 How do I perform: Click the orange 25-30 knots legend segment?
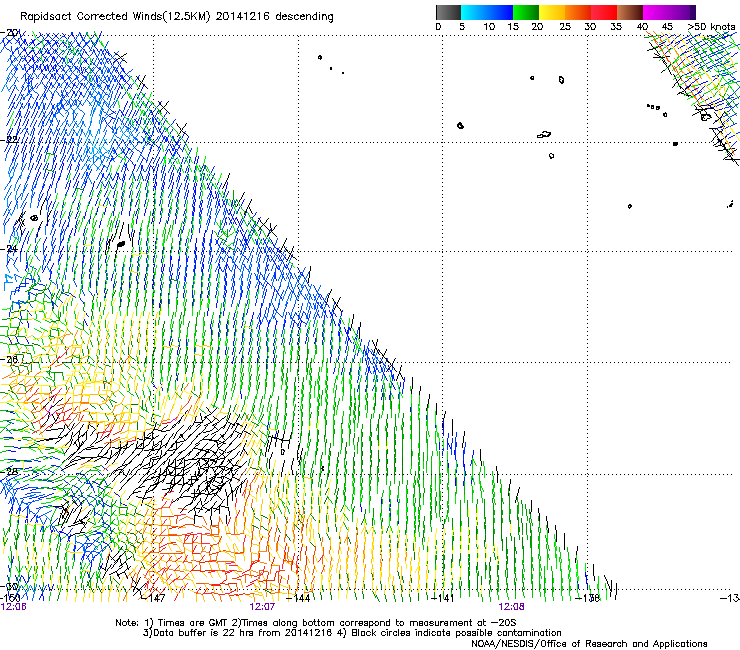578,12
